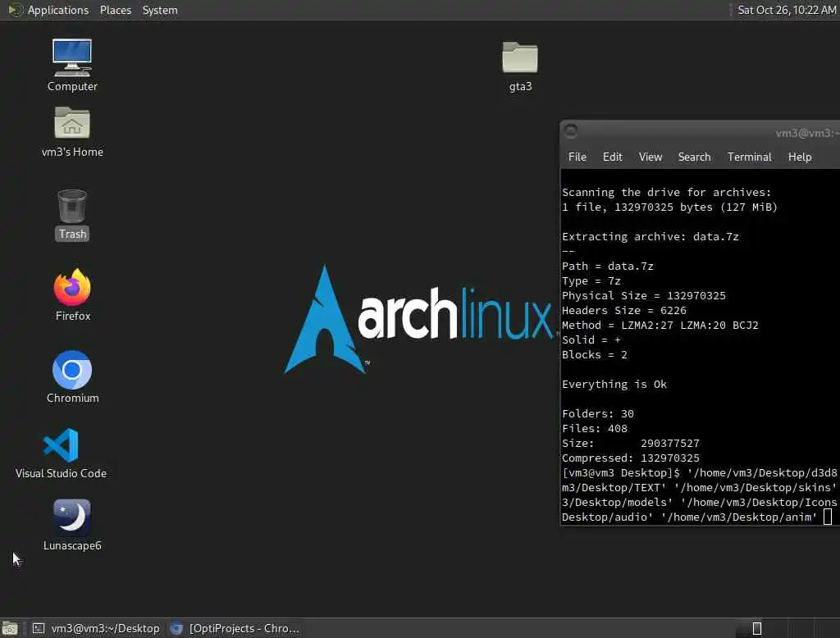
Task: Click the 'Path = data.7z' terminal line
Action: (x=608, y=267)
